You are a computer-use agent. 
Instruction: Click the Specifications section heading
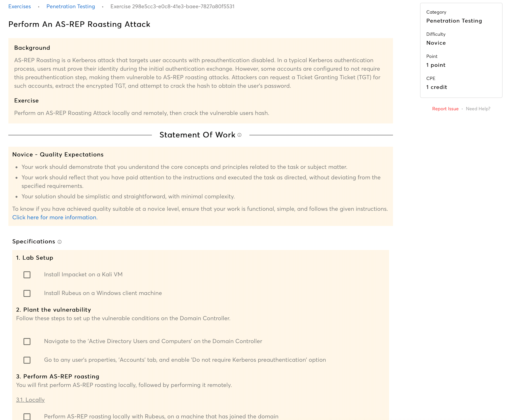[x=34, y=242]
